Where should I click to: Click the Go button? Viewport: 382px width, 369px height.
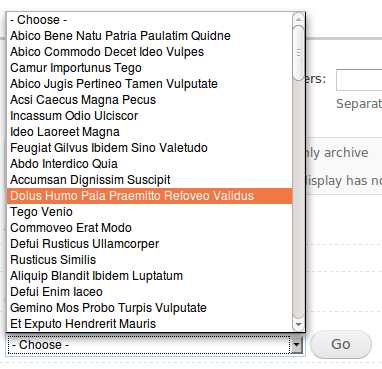341,344
